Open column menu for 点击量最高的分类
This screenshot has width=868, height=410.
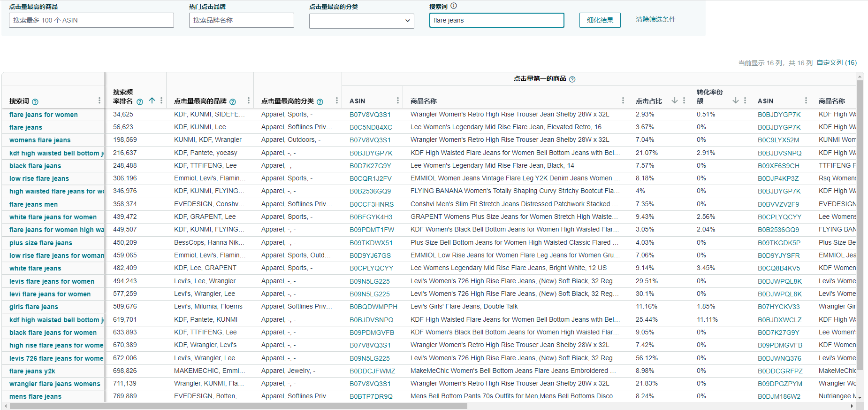point(337,101)
